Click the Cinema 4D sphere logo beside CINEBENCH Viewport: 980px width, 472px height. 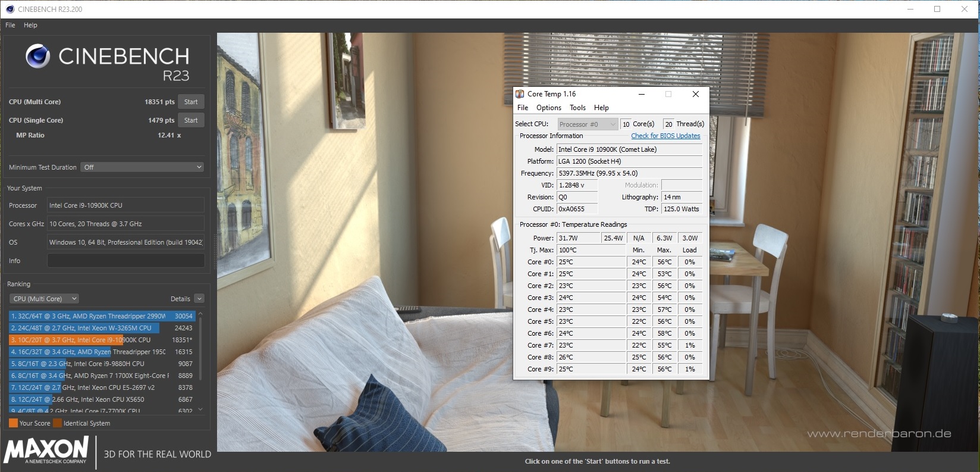[38, 57]
